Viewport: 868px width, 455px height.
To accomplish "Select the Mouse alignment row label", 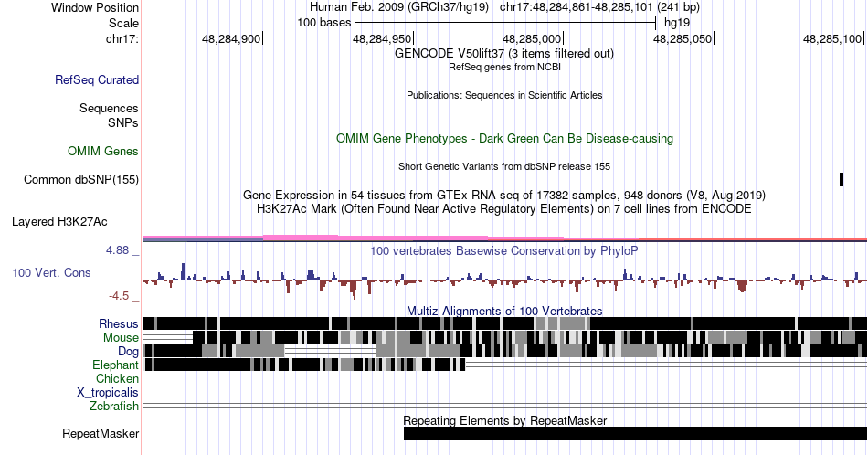I will [121, 338].
